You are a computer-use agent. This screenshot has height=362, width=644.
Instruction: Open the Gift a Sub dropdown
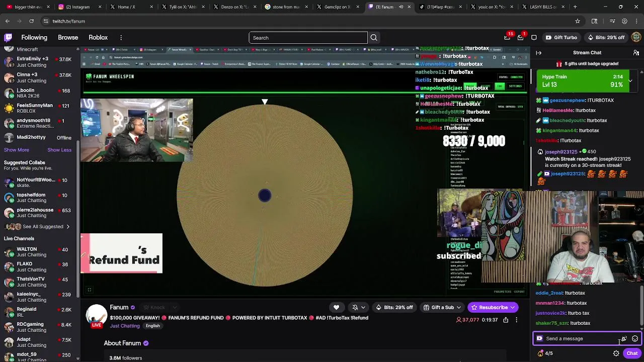[443, 307]
